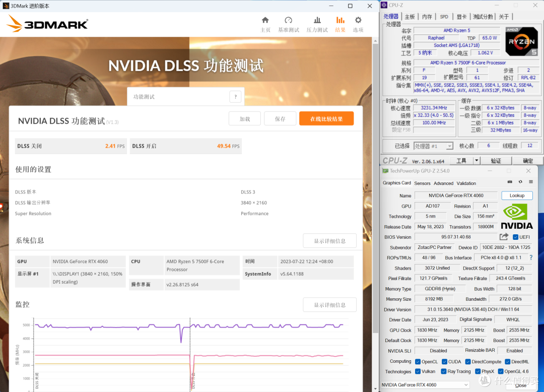The height and width of the screenshot is (392, 544).
Task: Click the 3DMark logo in the header
Action: click(x=47, y=24)
